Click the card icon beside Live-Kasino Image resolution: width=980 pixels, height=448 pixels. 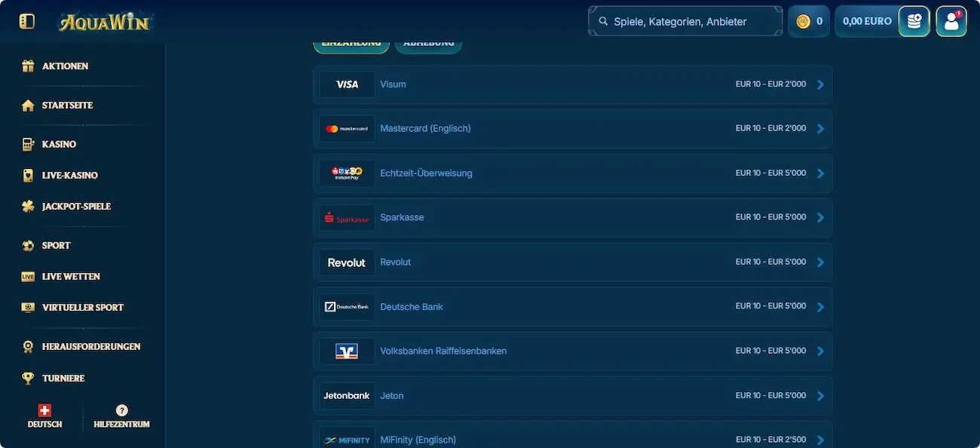coord(28,176)
